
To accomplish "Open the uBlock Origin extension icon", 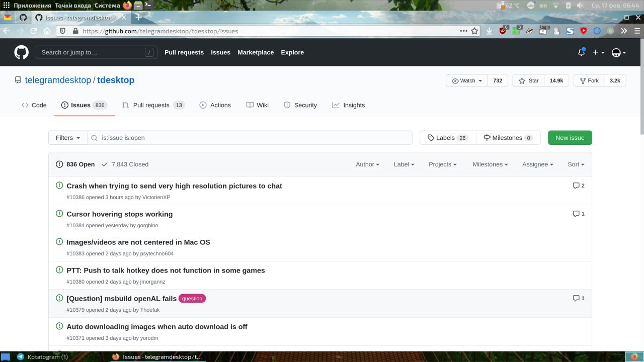I will (503, 31).
